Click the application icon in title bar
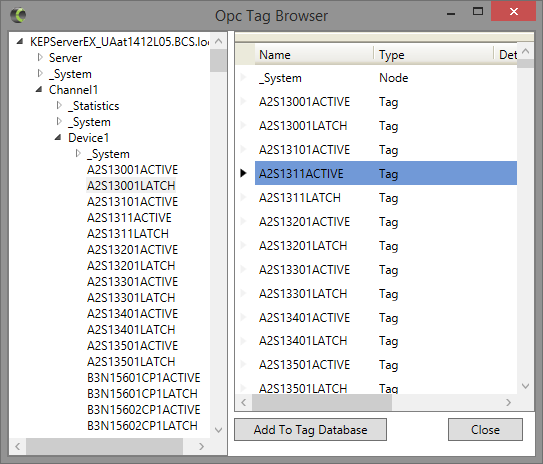This screenshot has width=543, height=464. pos(18,15)
